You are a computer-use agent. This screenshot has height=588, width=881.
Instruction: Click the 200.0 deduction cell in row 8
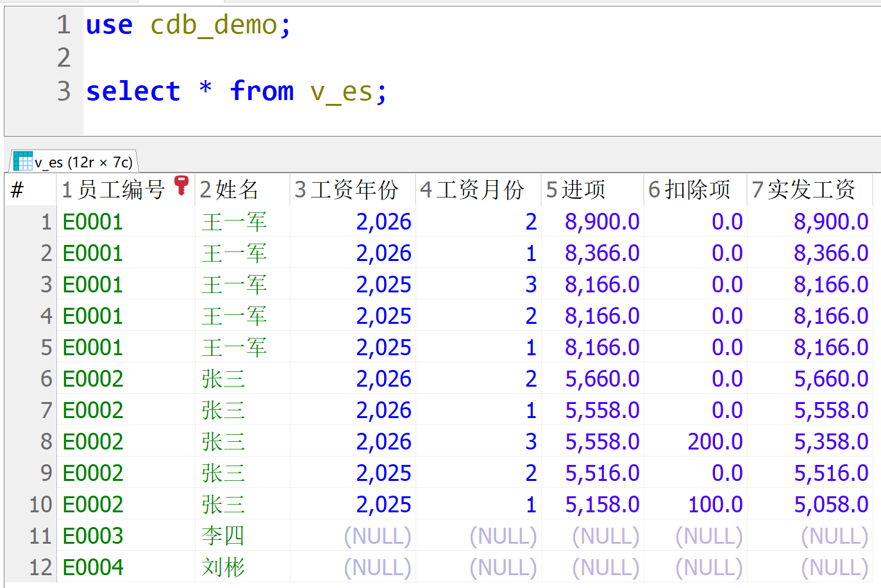(714, 442)
